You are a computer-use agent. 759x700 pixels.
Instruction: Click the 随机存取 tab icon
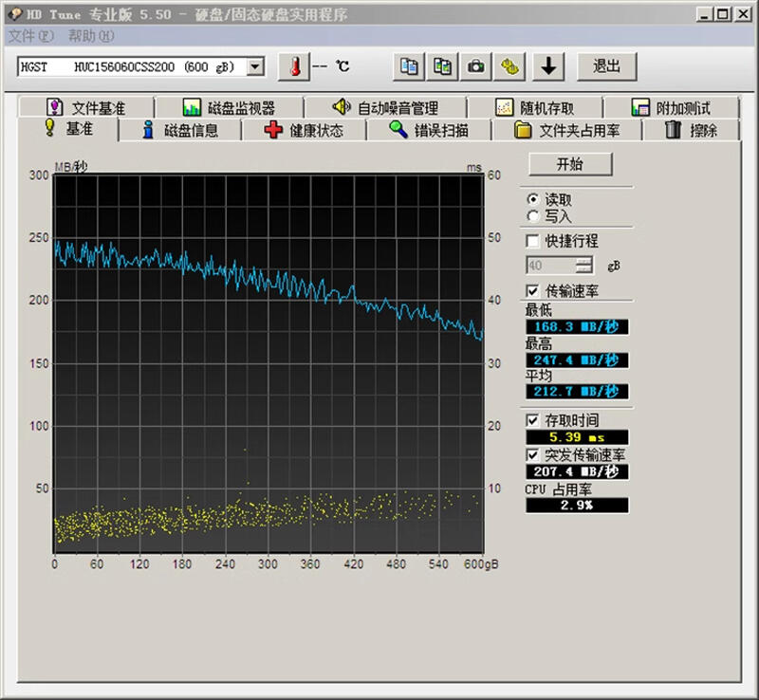[505, 107]
